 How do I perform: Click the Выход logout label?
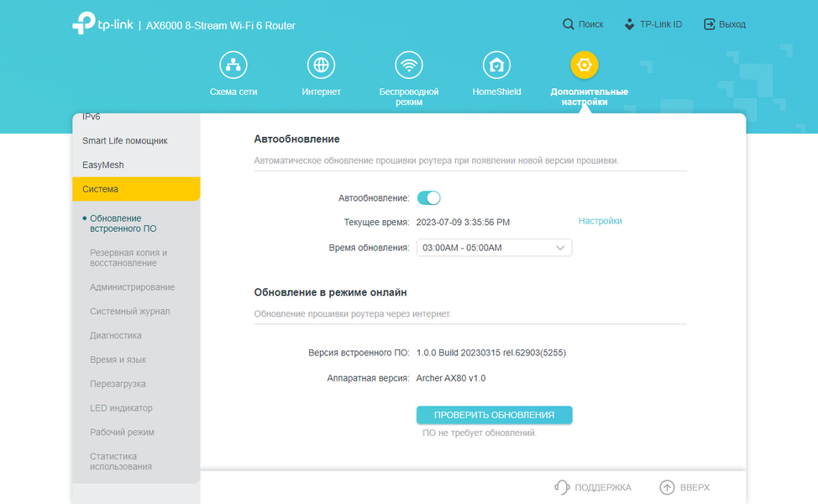click(732, 24)
